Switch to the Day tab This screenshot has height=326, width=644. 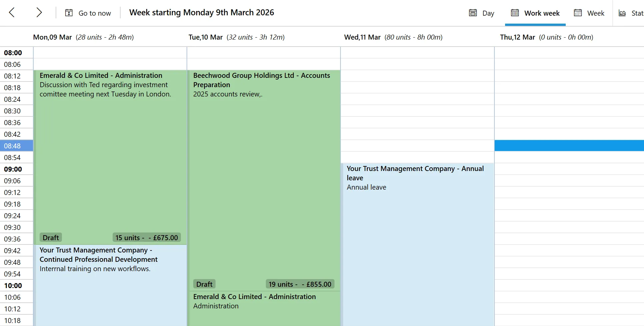pos(488,13)
